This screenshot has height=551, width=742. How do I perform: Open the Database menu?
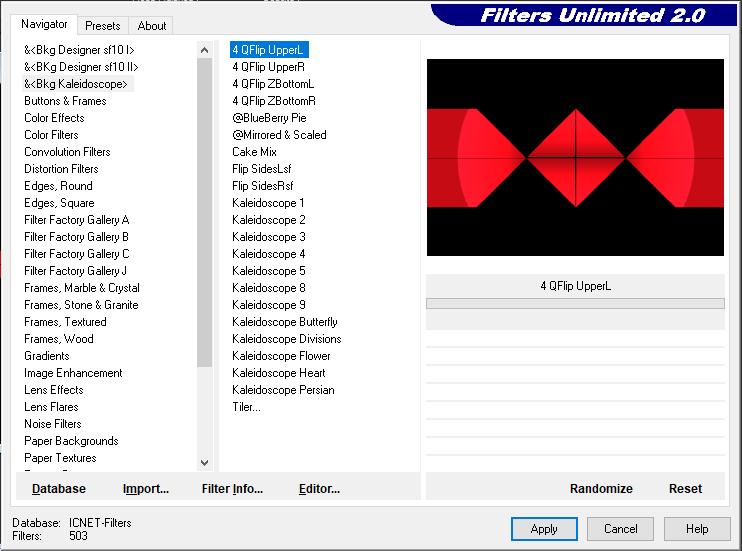pos(59,489)
